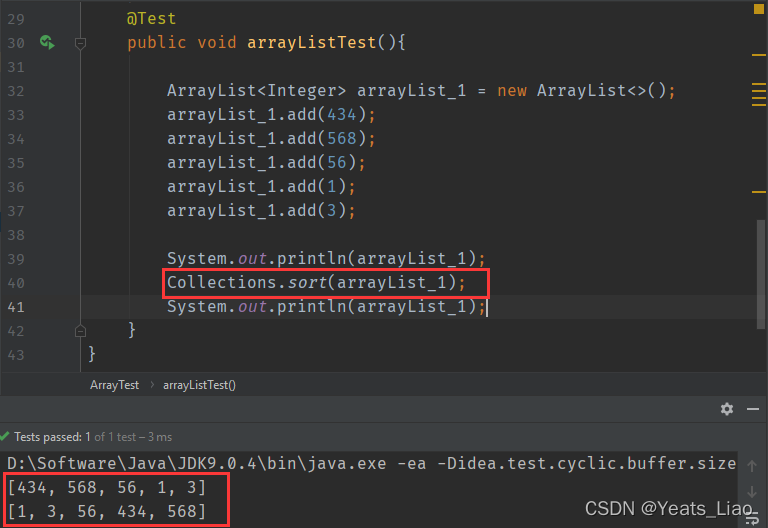Click println statement on line 41

click(x=326, y=307)
